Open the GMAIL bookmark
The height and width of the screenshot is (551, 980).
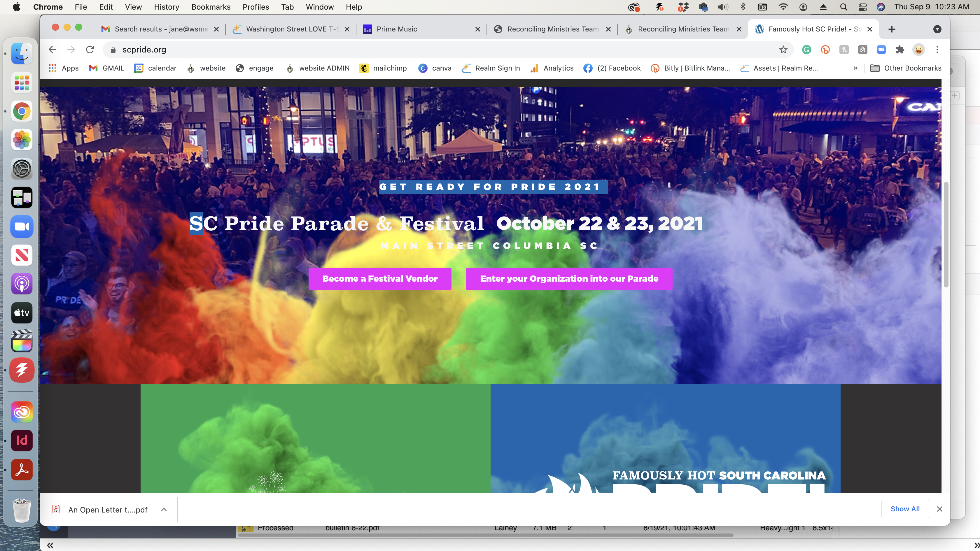coord(106,68)
